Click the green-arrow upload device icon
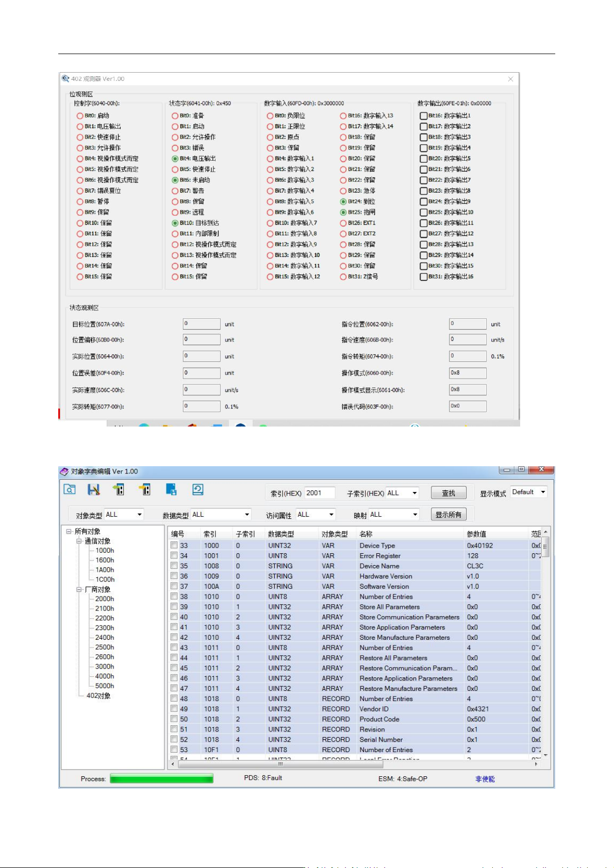Image resolution: width=614 pixels, height=868 pixels. tap(119, 489)
